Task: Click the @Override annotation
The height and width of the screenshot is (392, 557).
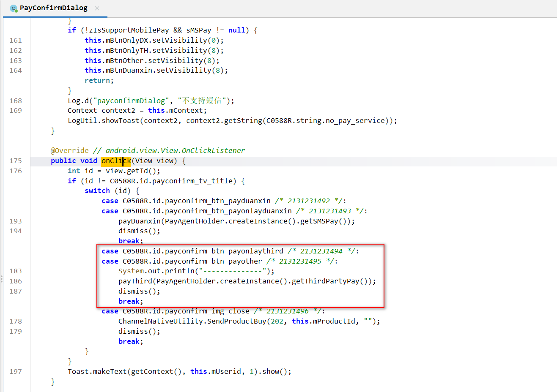Action: (x=70, y=151)
